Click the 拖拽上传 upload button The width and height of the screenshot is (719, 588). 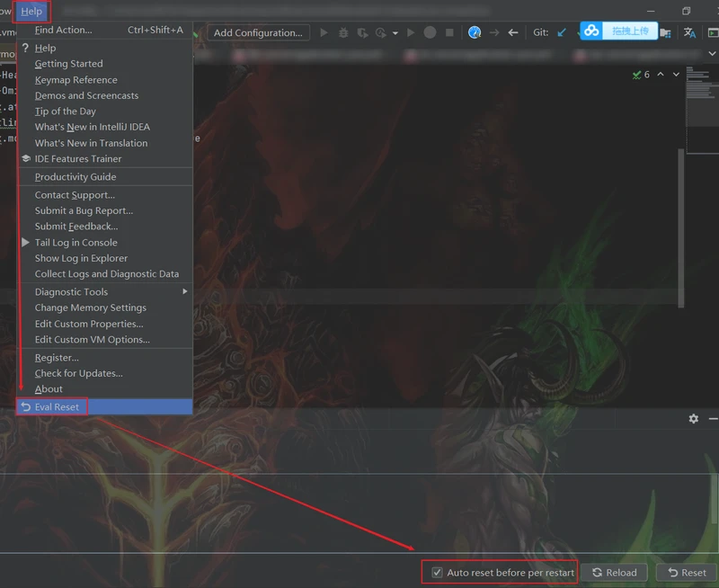[630, 31]
